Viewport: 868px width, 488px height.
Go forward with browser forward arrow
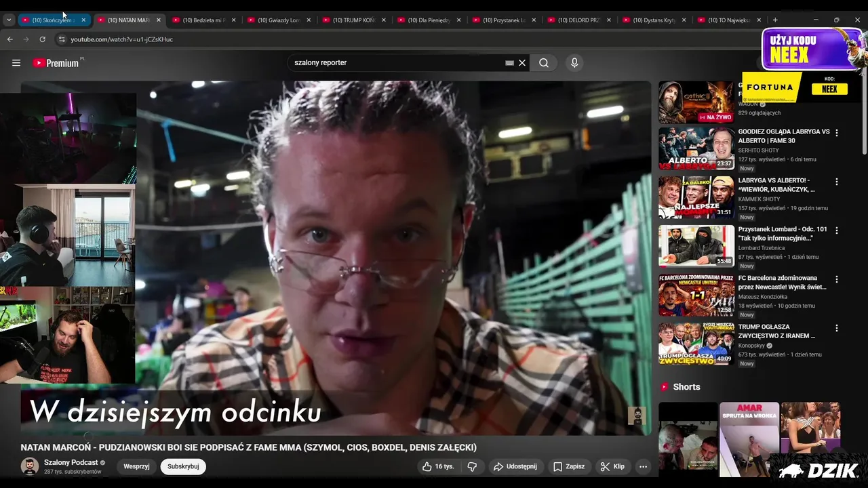26,39
